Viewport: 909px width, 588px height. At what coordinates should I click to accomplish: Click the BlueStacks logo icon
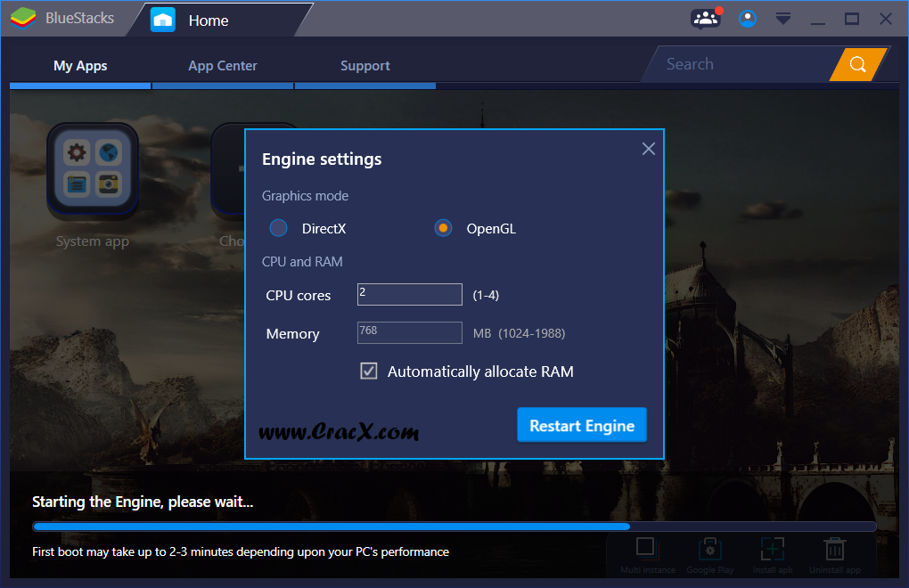coord(23,18)
